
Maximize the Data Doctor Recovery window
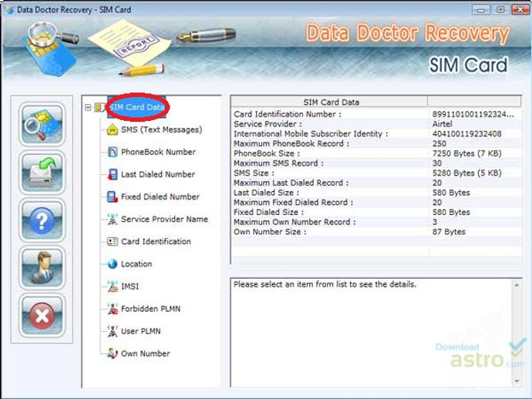point(500,9)
